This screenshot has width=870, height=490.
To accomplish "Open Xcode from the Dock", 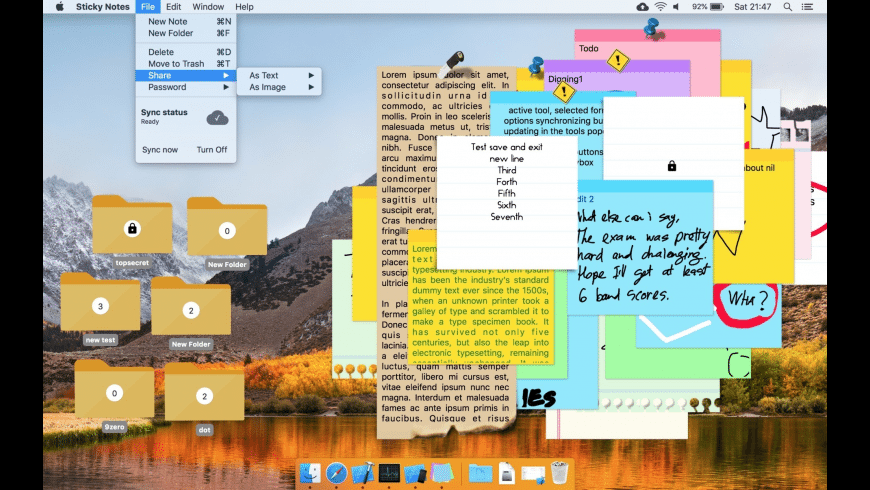I will click(363, 473).
